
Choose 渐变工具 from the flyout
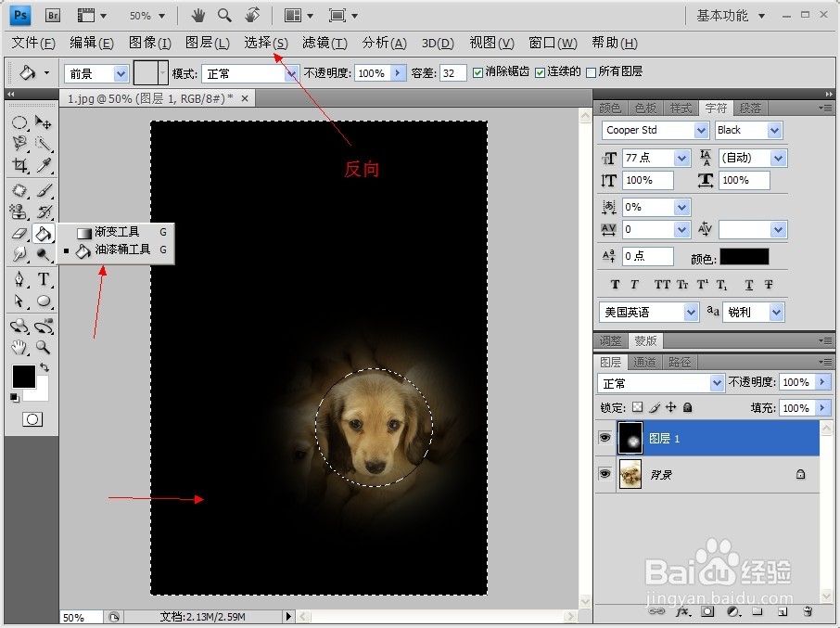point(116,232)
